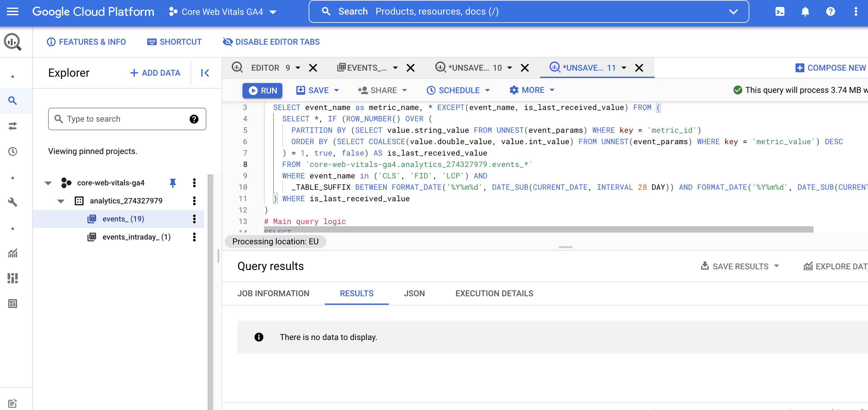The width and height of the screenshot is (868, 410).
Task: Open the SAVE dropdown arrow
Action: click(337, 90)
